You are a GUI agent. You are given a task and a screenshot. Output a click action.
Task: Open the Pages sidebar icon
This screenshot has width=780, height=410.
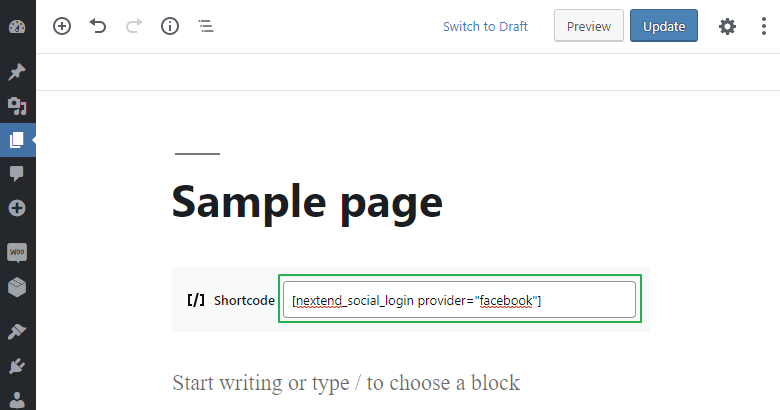[x=17, y=140]
